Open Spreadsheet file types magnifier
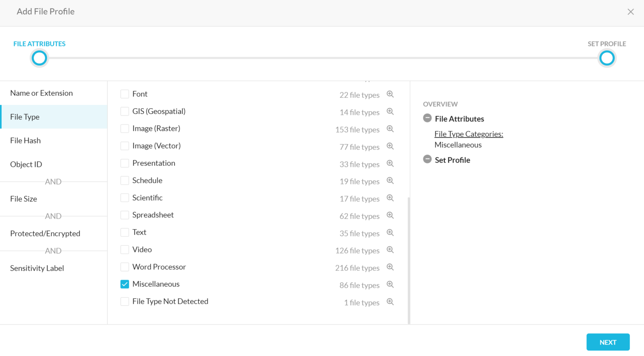 pyautogui.click(x=390, y=216)
